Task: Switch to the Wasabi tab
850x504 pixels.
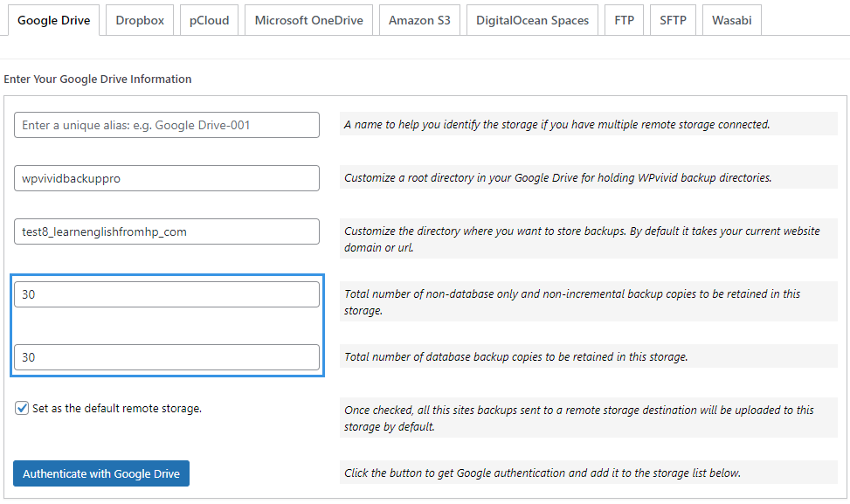Action: click(732, 21)
